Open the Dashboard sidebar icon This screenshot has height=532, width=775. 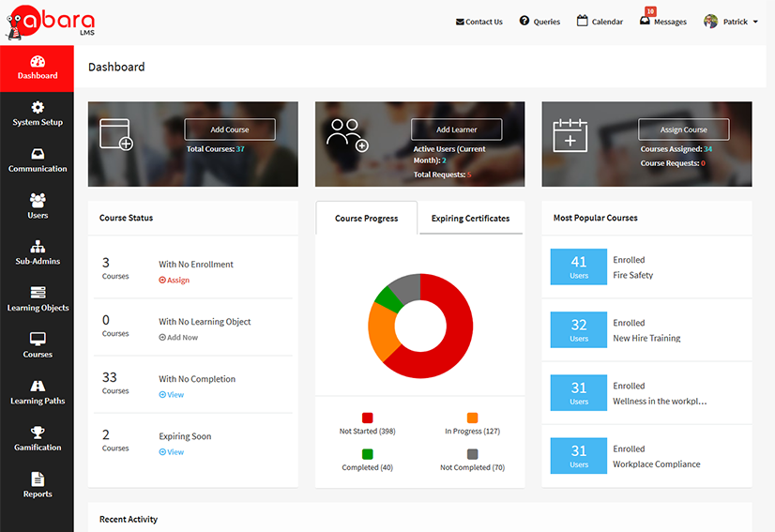click(38, 61)
